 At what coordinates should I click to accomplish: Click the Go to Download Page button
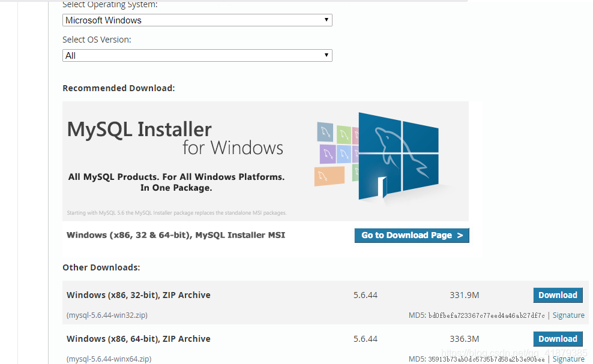coord(412,235)
